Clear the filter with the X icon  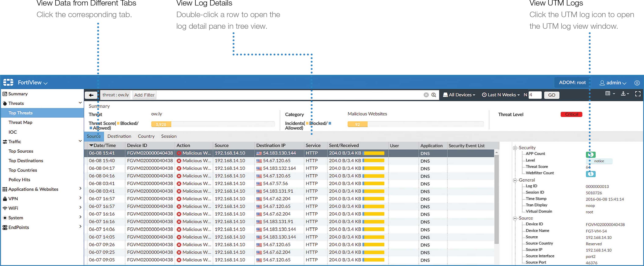(x=426, y=95)
